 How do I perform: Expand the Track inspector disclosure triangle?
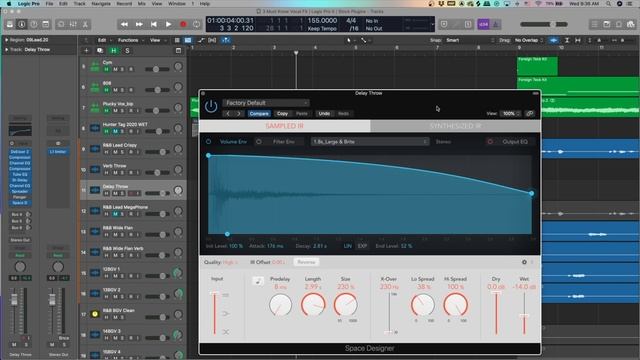7,49
